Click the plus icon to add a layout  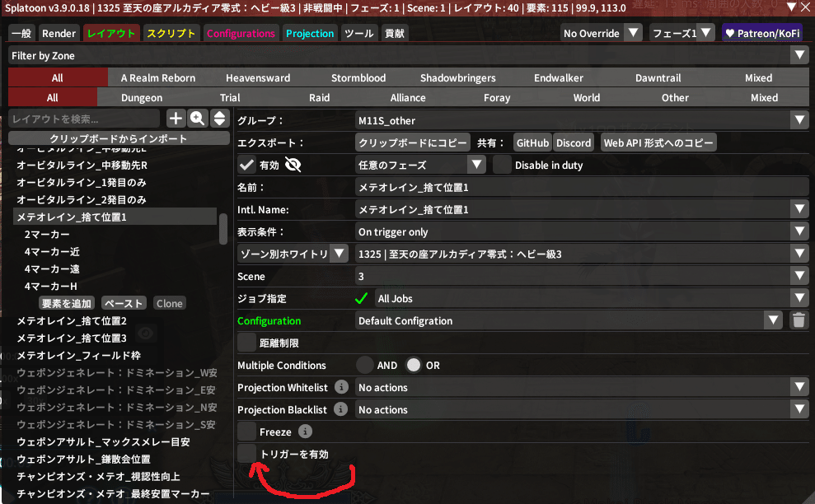tap(176, 119)
